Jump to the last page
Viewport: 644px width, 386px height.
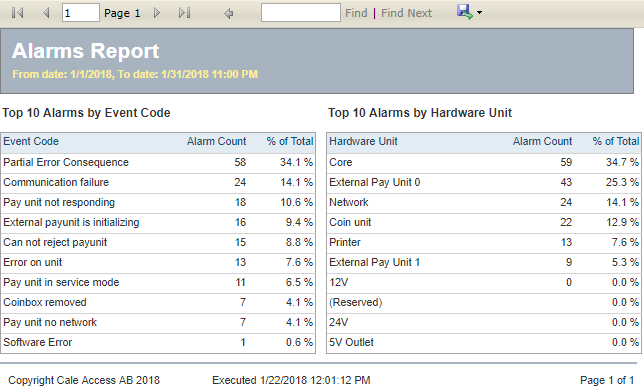click(184, 13)
